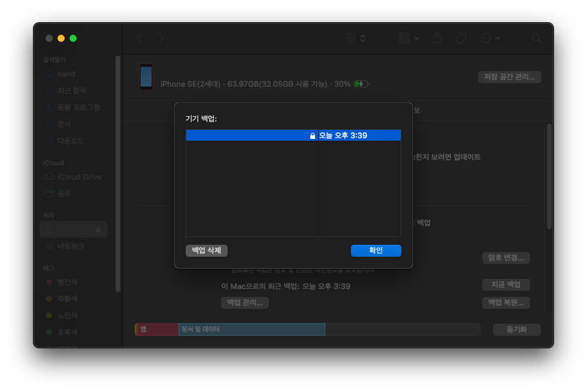Viewport: 587px width, 392px height.
Task: Click the Tags toolbar icon
Action: [x=461, y=38]
